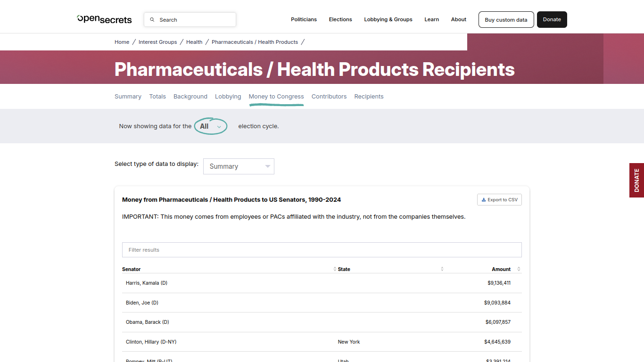Click the OpenSecrets logo
Screen dimensions: 644x362
tap(104, 19)
